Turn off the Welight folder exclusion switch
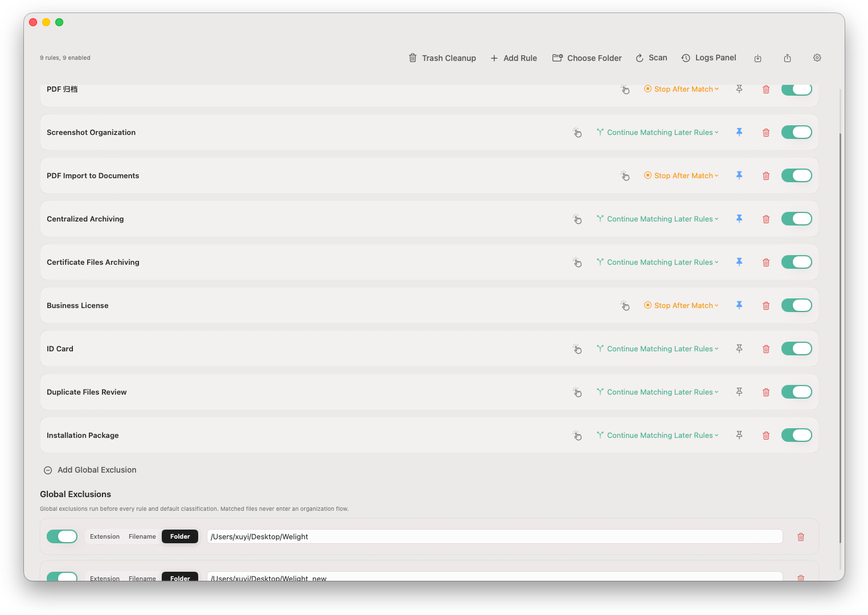 [x=62, y=536]
